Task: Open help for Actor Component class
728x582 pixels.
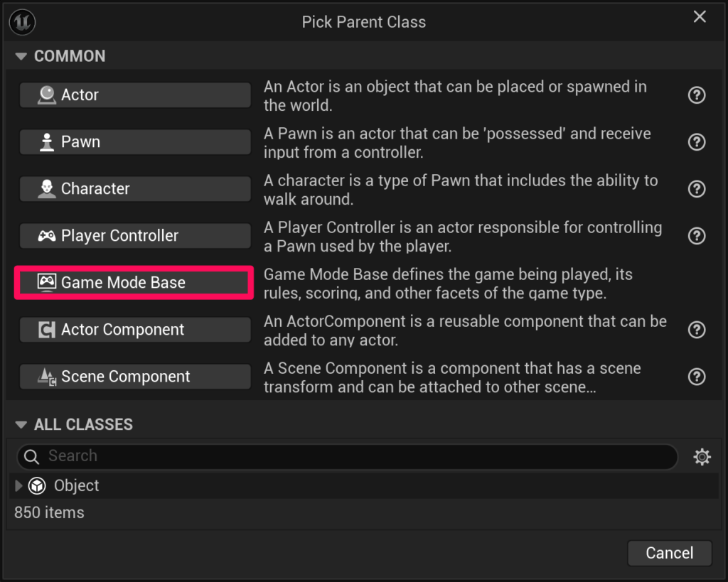Action: [697, 330]
